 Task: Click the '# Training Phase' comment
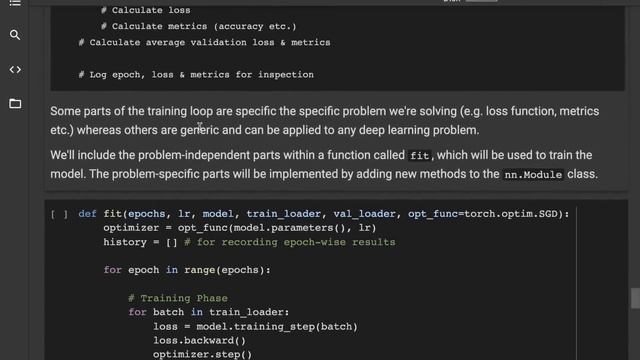[x=178, y=298]
